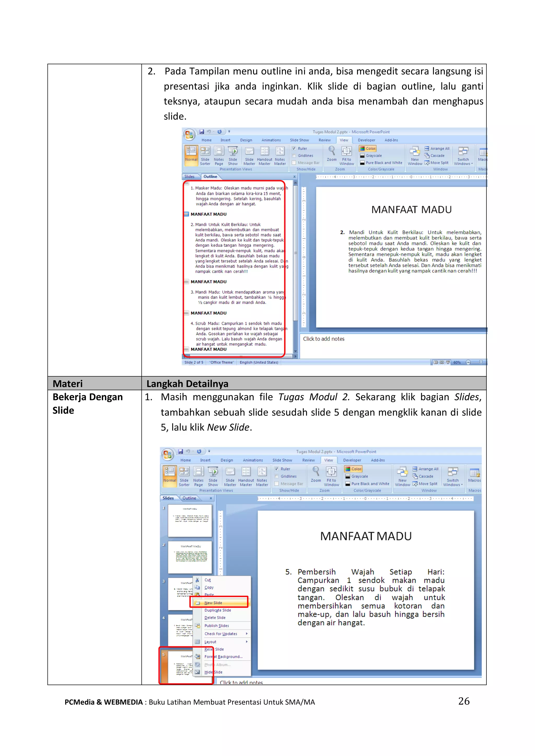Open Slide Sorter in slide-thumbnails screenshot
The height and width of the screenshot is (756, 535).
click(x=184, y=476)
